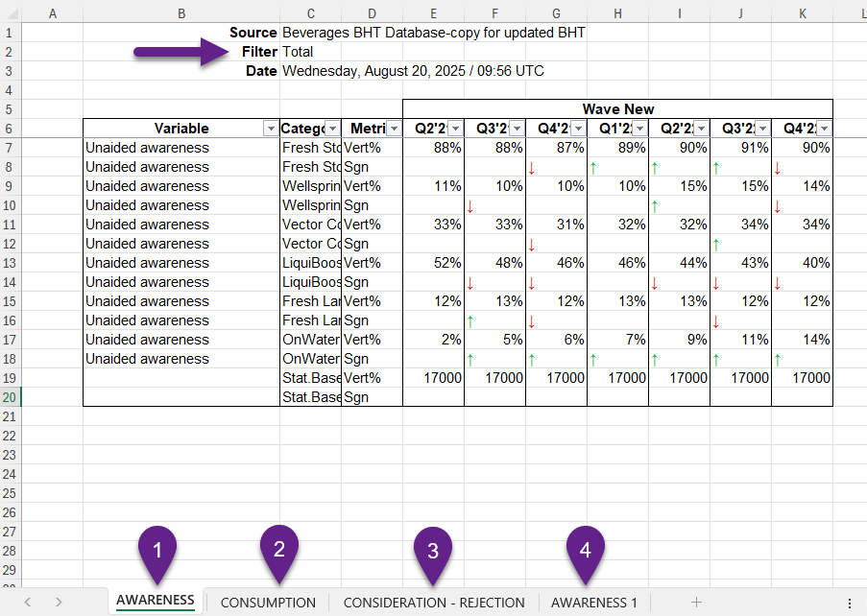Select the Wave New merged header cell

click(617, 109)
